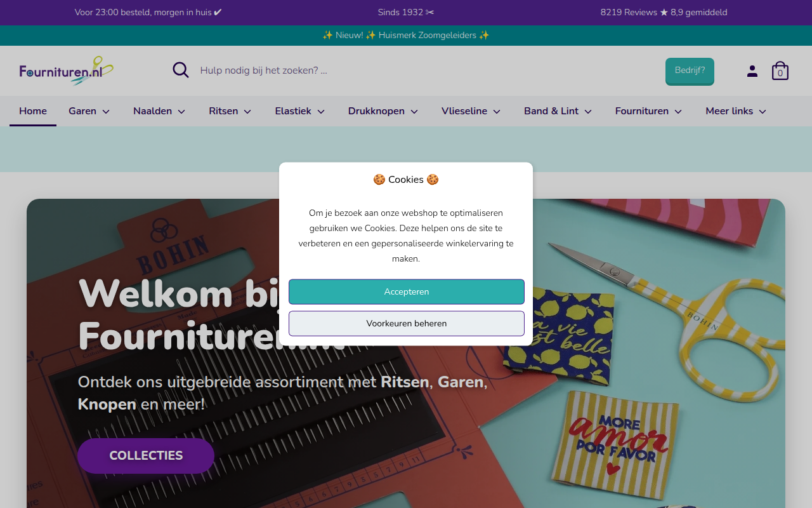Expand the Ritsen dropdown menu
The image size is (812, 508).
tap(230, 111)
